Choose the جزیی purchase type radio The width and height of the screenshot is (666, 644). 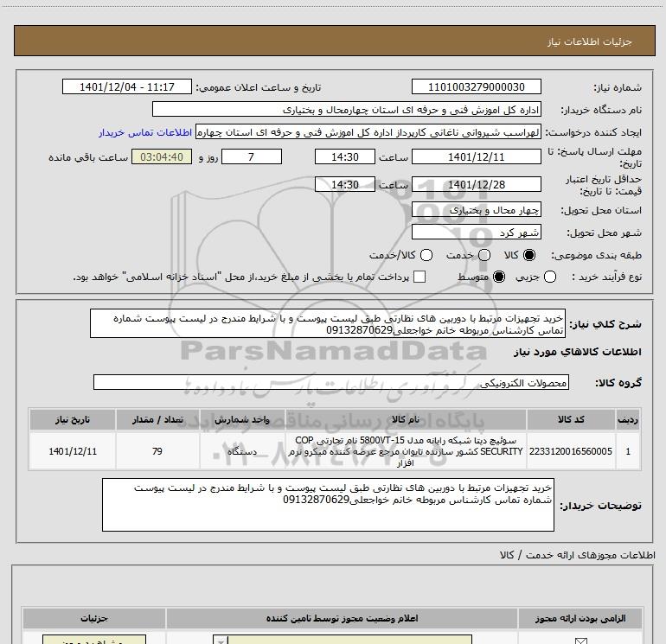click(x=549, y=277)
